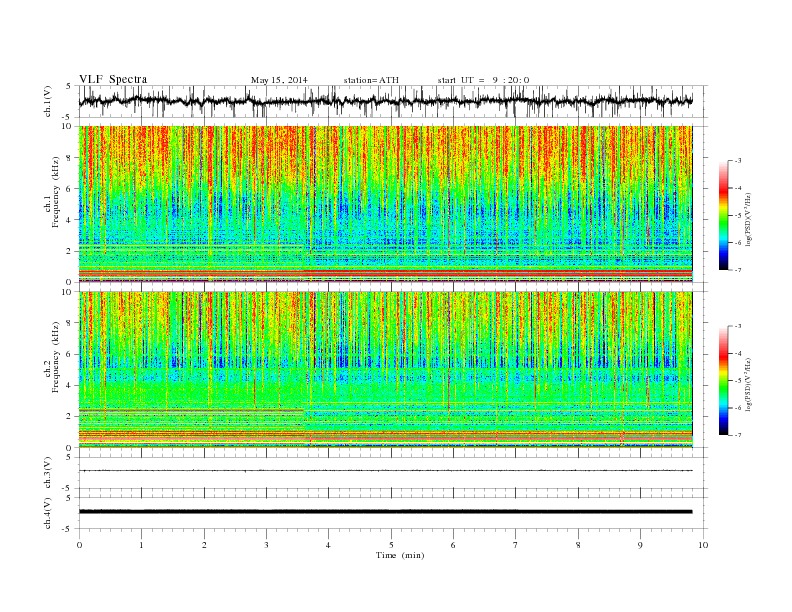Click the "Time (min)" axis label
The height and width of the screenshot is (612, 792).
click(x=400, y=555)
